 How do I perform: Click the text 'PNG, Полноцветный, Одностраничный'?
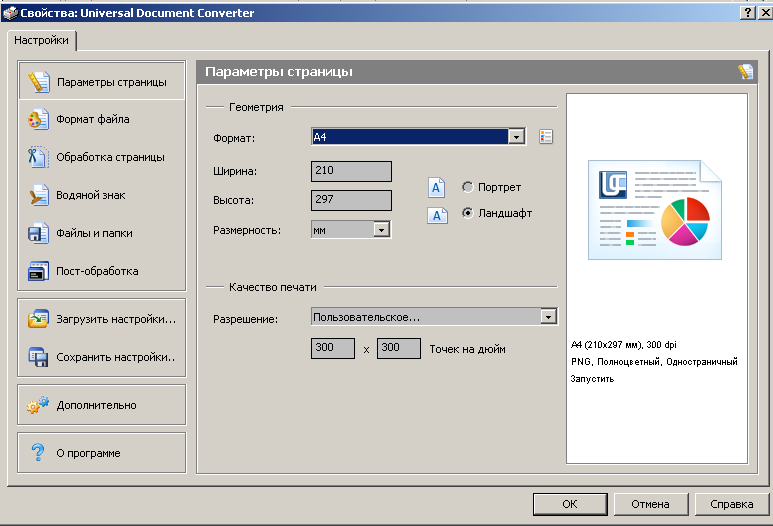[x=654, y=362]
